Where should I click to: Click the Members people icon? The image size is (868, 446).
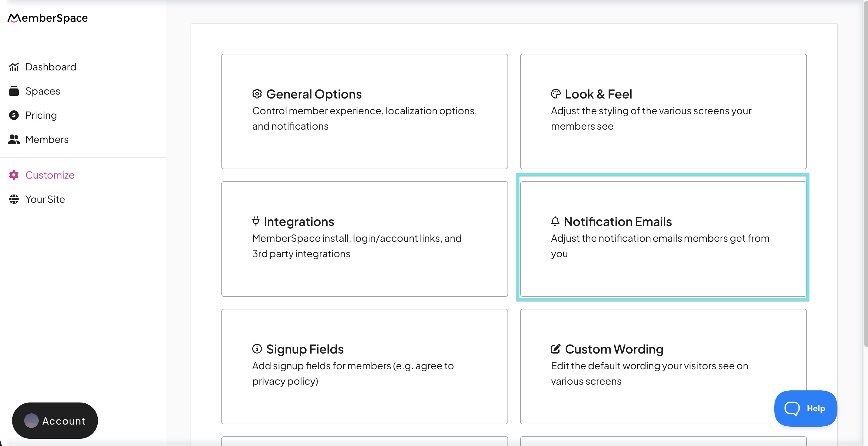point(14,139)
